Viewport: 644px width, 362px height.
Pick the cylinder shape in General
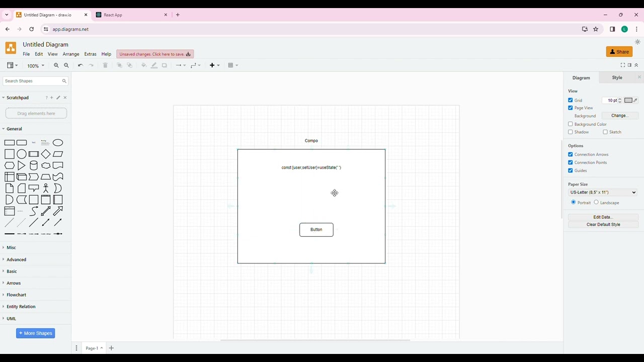[x=34, y=165]
